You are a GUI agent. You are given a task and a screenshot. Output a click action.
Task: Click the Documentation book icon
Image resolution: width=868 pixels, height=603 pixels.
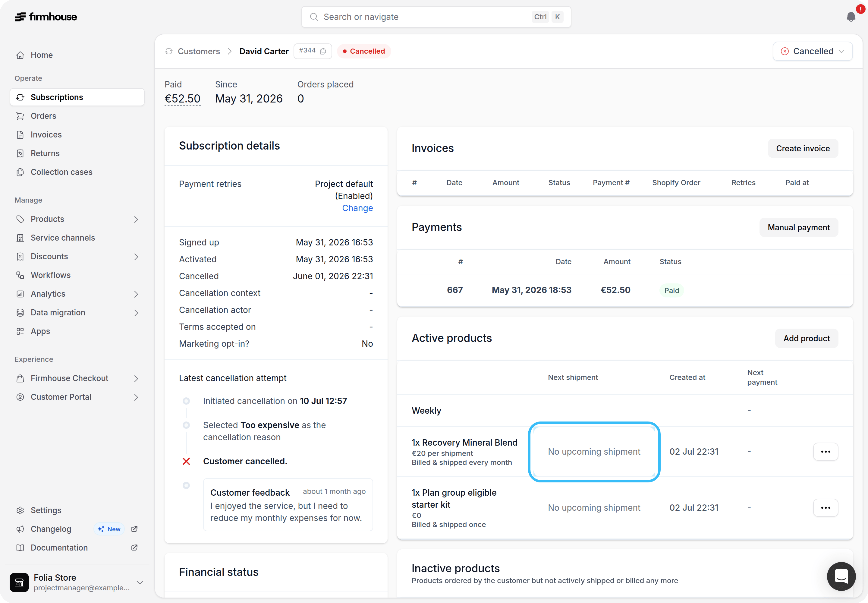click(20, 548)
